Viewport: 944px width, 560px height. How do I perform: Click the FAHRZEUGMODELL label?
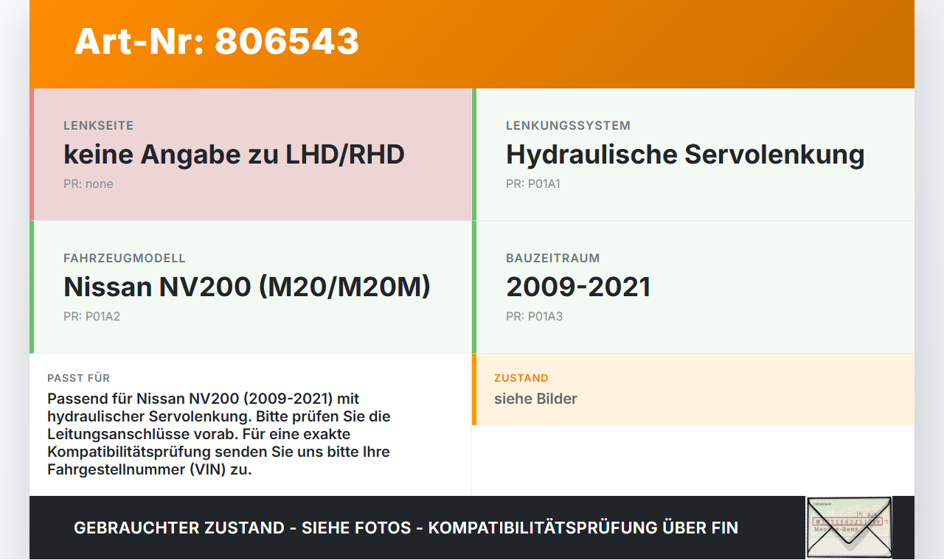125,259
